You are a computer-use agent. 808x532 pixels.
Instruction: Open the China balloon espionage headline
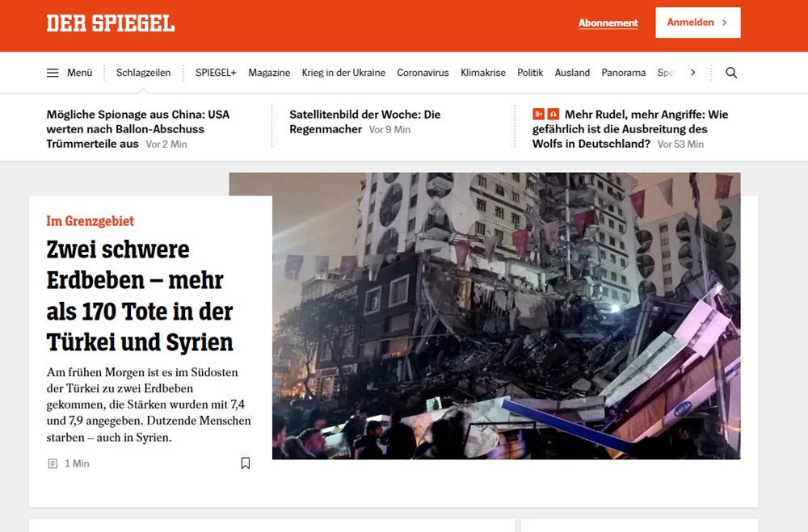[137, 128]
